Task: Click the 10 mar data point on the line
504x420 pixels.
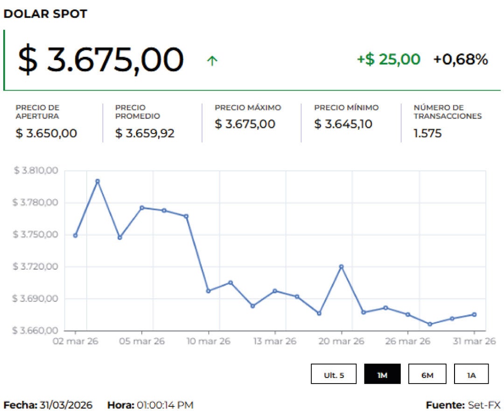Action: click(x=208, y=291)
